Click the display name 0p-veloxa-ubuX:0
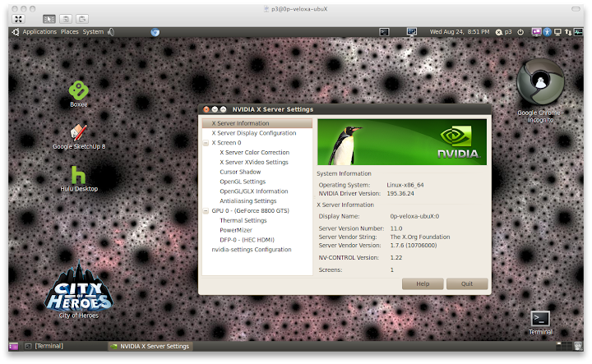 tap(414, 217)
